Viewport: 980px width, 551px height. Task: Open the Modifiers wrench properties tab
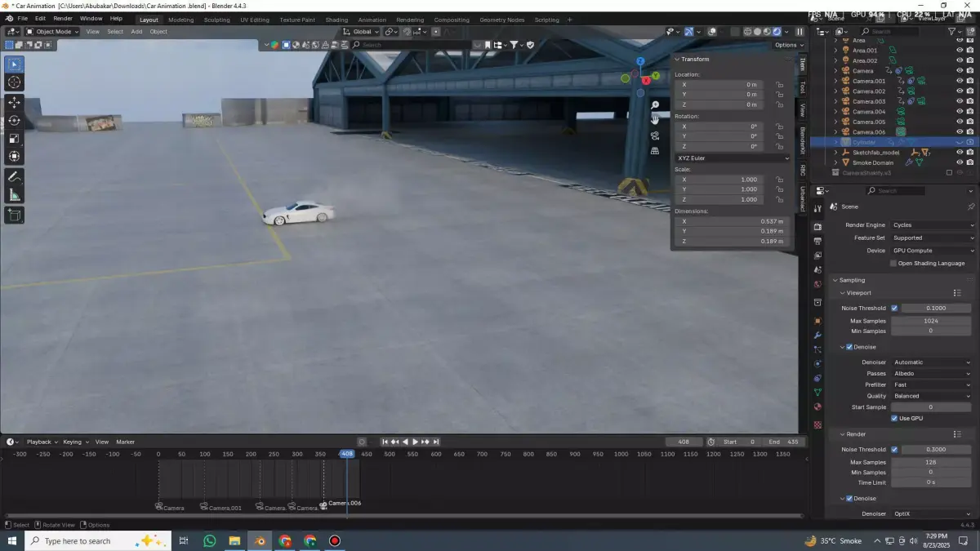click(x=817, y=335)
